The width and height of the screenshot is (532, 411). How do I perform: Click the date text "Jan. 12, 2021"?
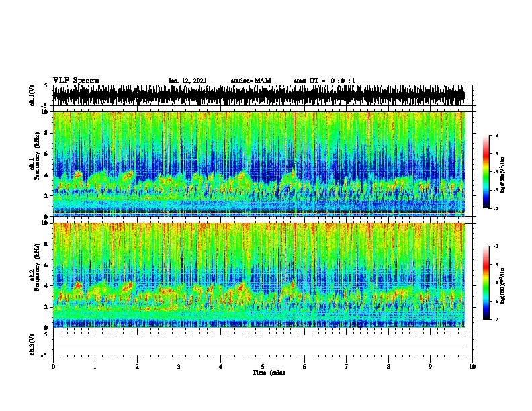coord(187,81)
